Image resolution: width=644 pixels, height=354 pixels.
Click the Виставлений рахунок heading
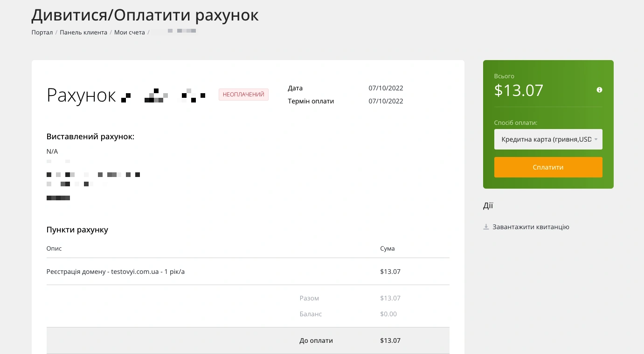90,136
